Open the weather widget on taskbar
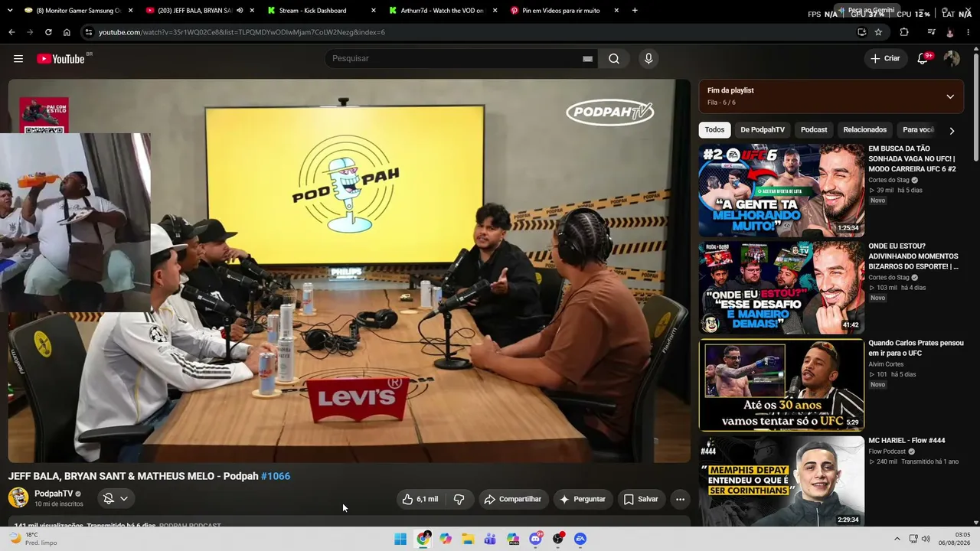Screen dimensions: 980x551 (34, 539)
